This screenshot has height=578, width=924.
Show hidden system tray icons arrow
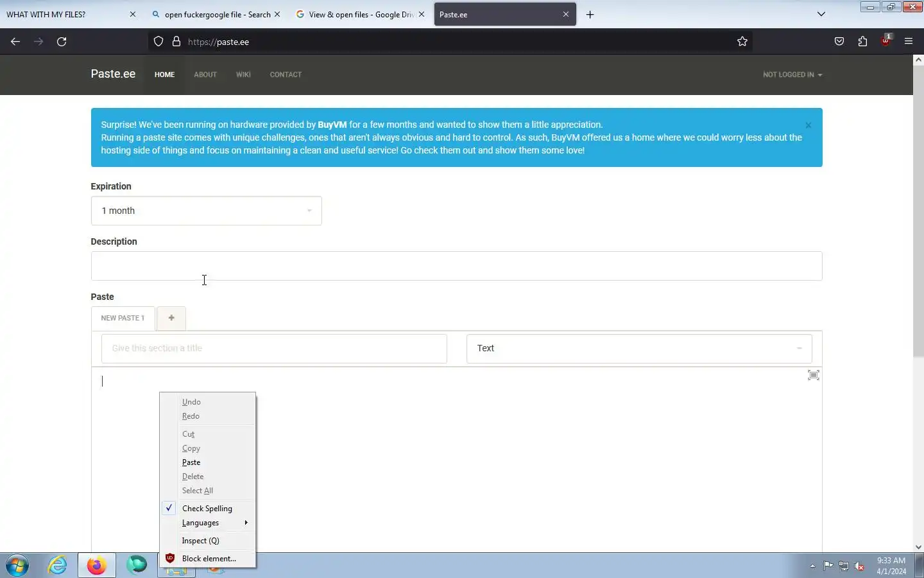point(812,566)
